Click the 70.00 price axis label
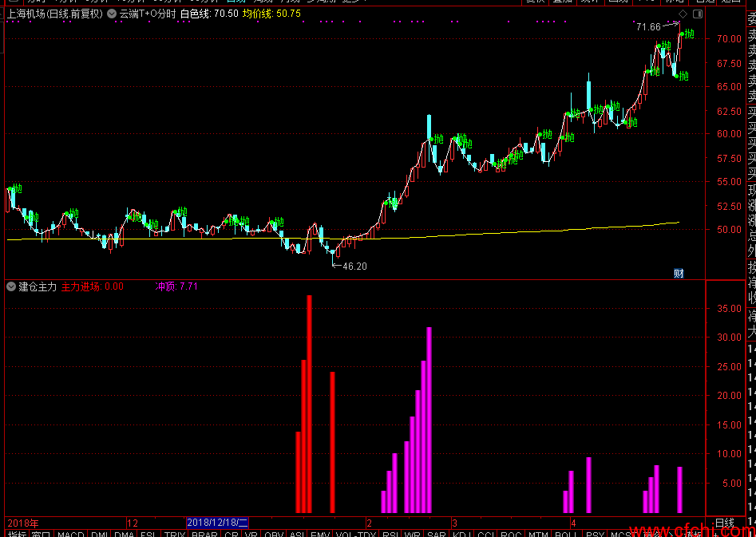Screen dimensions: 756x537 (729, 38)
